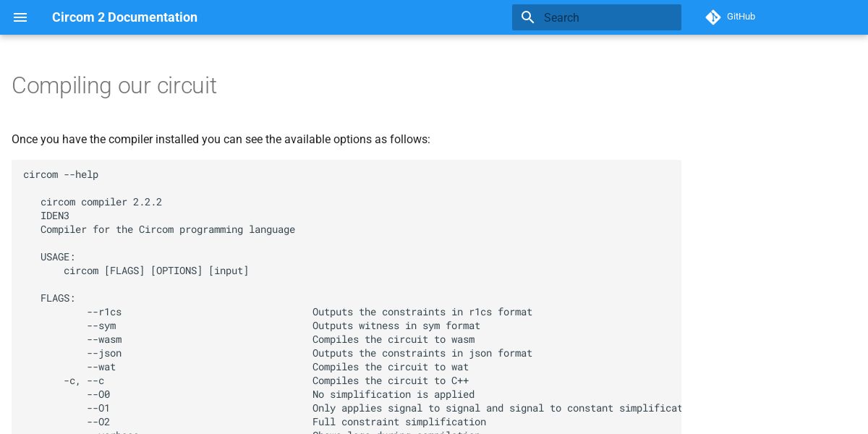Click 'Outputs witness in sym format'

click(x=396, y=325)
